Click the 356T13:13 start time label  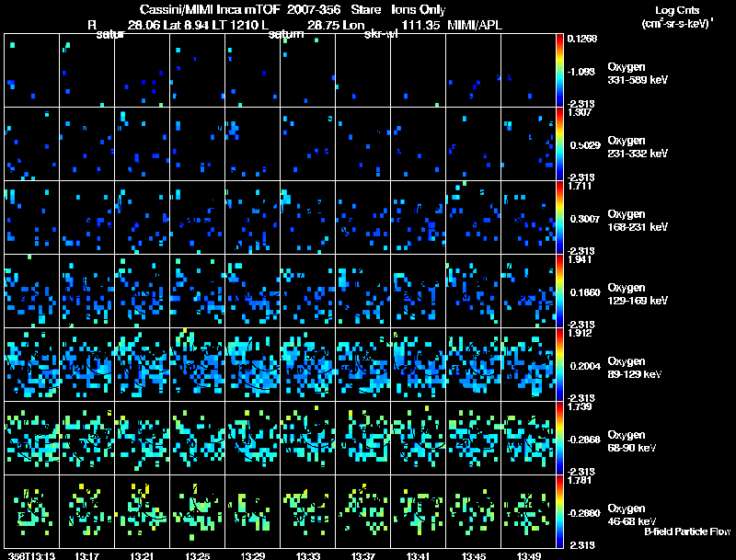pyautogui.click(x=29, y=554)
